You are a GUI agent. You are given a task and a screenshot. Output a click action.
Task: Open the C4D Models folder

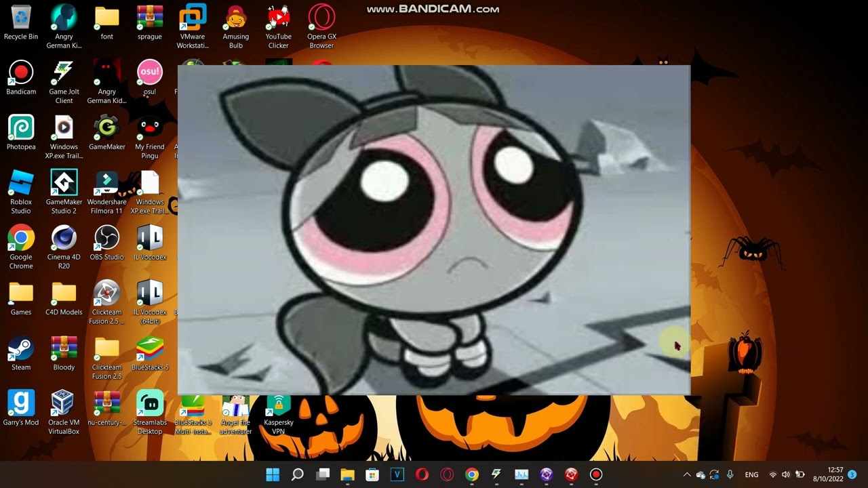tap(64, 298)
